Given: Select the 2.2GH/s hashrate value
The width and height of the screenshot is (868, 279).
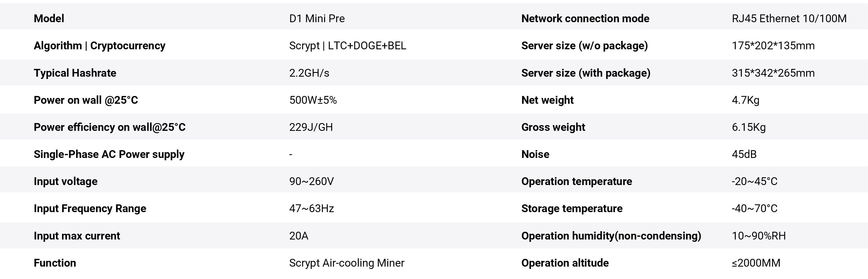Looking at the screenshot, I should point(309,73).
